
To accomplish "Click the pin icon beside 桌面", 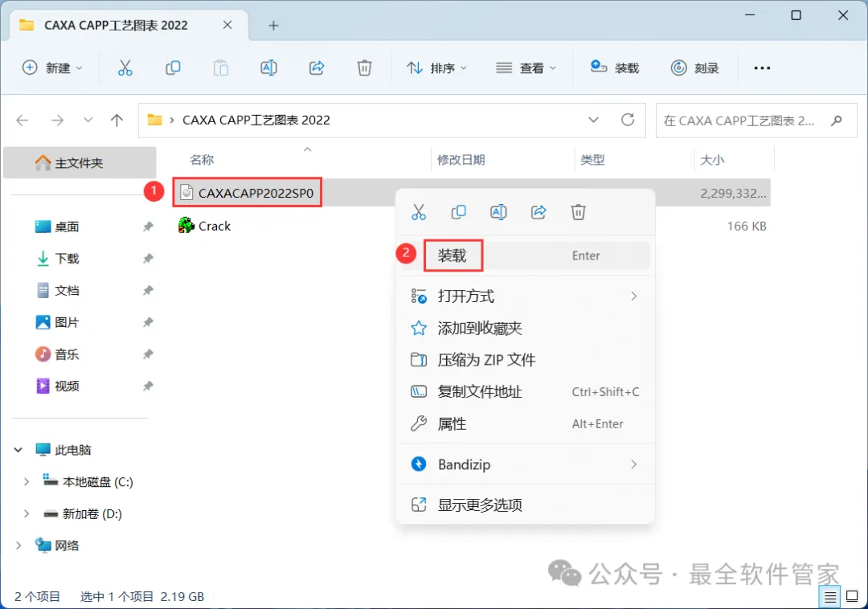I will 148,227.
